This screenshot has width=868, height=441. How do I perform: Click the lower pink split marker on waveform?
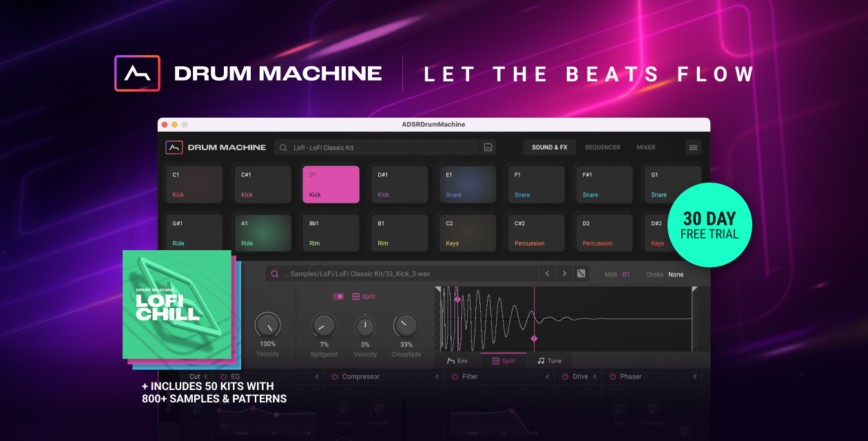click(x=534, y=338)
